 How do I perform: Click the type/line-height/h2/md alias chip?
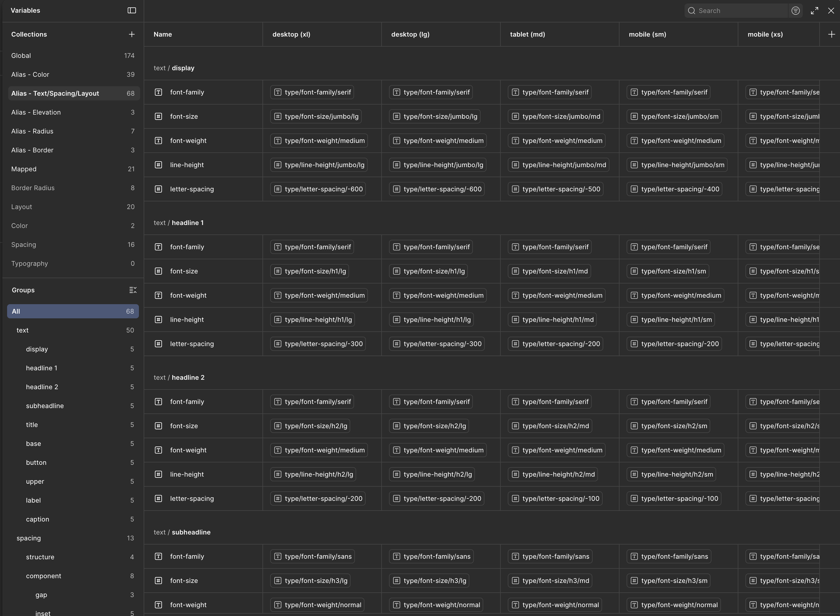coord(553,474)
